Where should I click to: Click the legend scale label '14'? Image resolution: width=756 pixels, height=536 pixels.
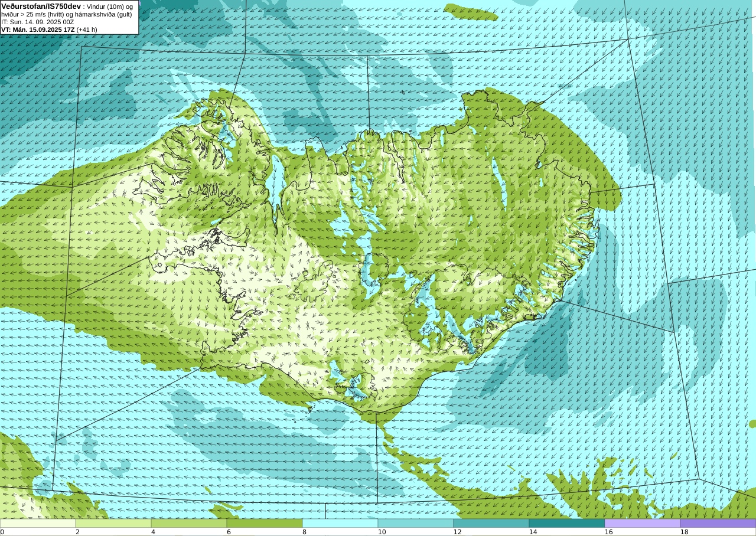pos(533,532)
